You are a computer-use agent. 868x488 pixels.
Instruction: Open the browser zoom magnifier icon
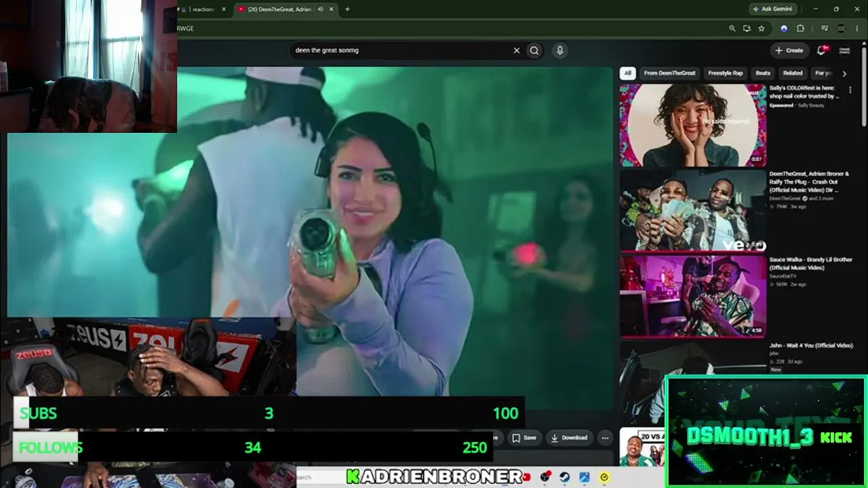[x=732, y=28]
